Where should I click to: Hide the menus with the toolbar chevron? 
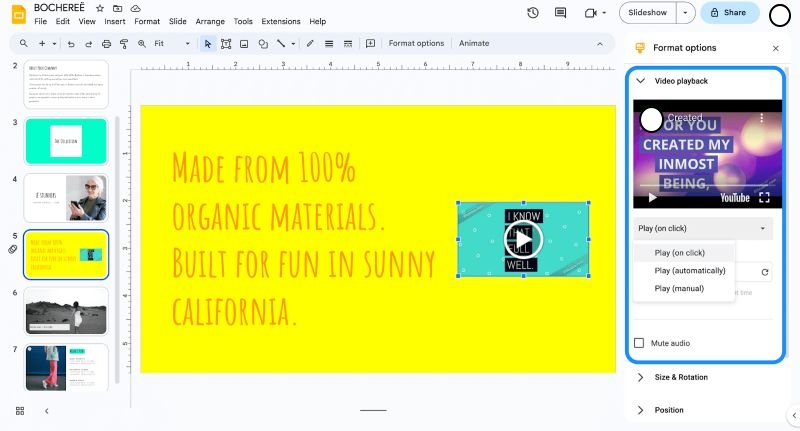pyautogui.click(x=599, y=44)
